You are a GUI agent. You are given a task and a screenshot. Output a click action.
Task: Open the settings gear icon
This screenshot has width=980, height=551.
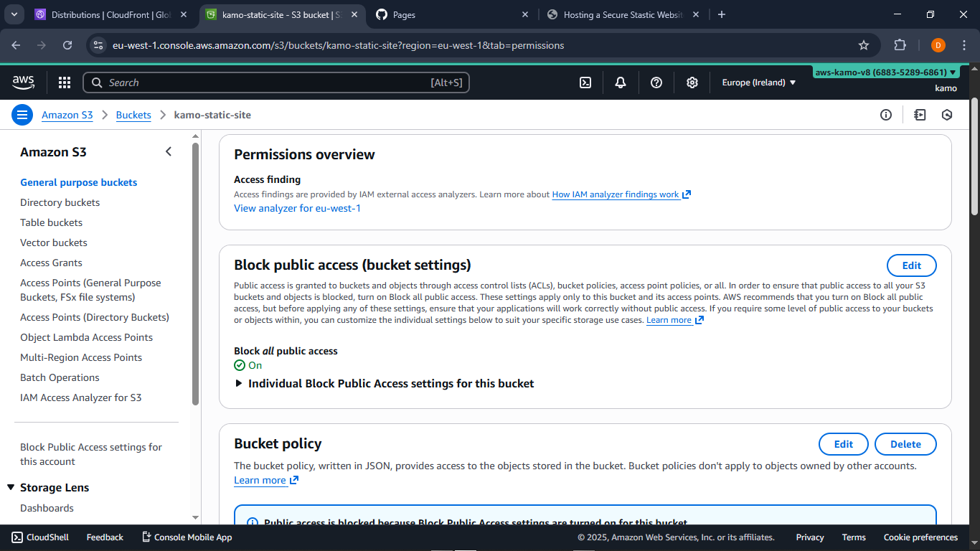pyautogui.click(x=692, y=83)
